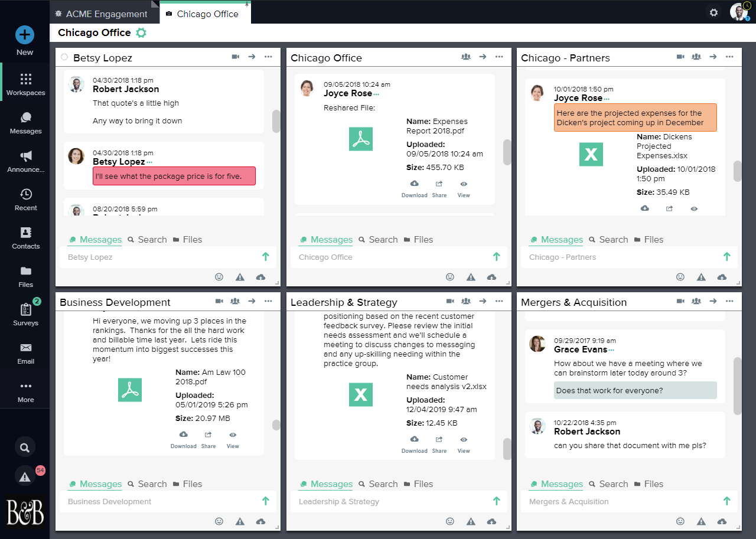Open Announcements megaphone in sidebar
Screen dimensions: 756x539
(25, 161)
